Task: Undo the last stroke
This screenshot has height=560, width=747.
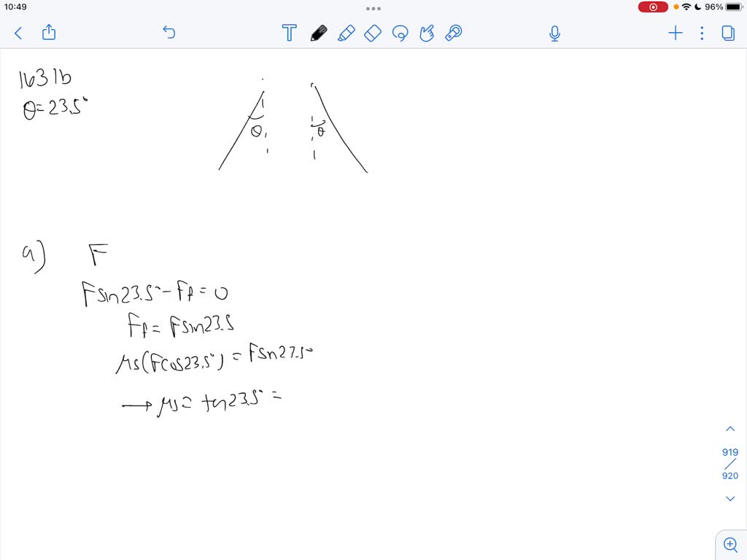Action: tap(169, 32)
